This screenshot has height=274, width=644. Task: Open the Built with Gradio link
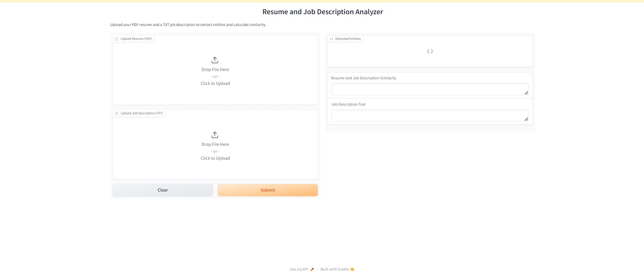click(x=334, y=269)
